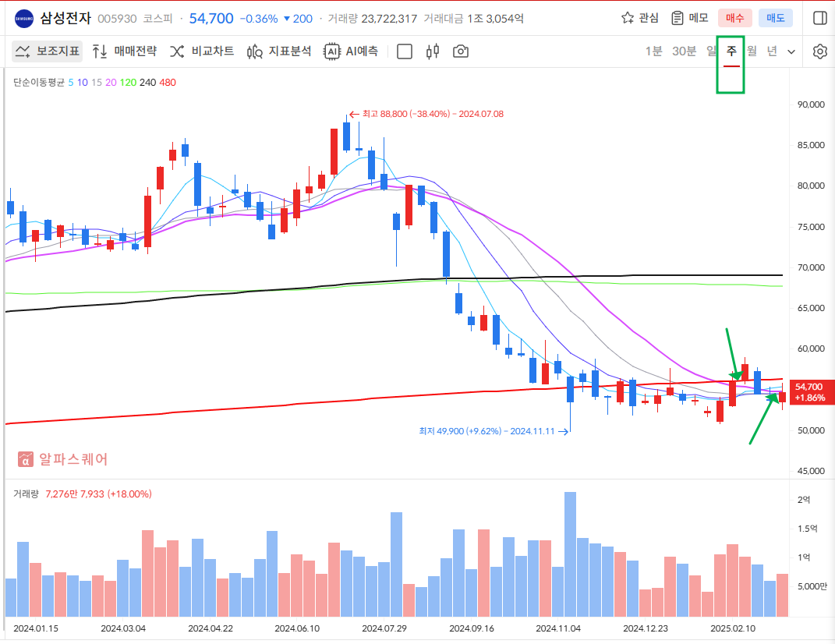Expand the interval dropdown chevron
This screenshot has height=644, width=835.
(x=791, y=51)
